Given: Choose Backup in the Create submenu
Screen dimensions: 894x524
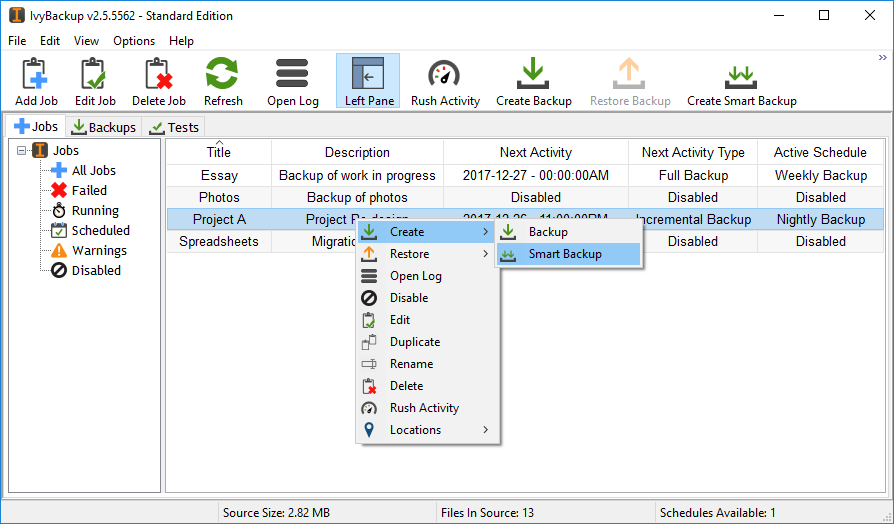Looking at the screenshot, I should [568, 232].
